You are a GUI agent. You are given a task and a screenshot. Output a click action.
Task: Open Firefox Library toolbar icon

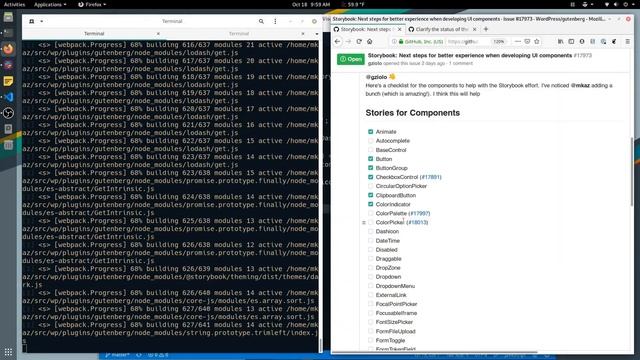(560, 41)
